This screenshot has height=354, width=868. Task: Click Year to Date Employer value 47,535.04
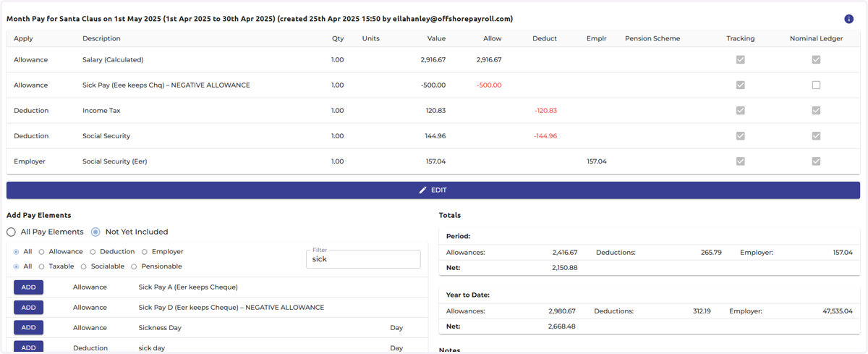(x=836, y=311)
